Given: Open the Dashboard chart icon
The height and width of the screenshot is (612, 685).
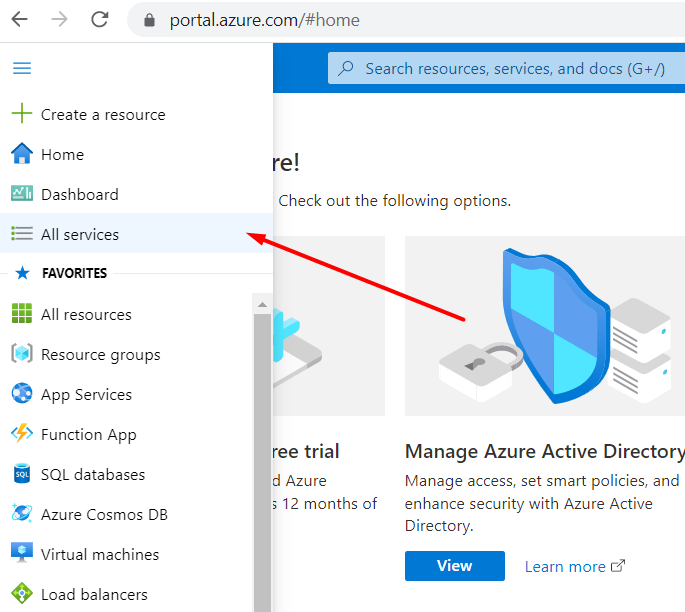Looking at the screenshot, I should [22, 193].
